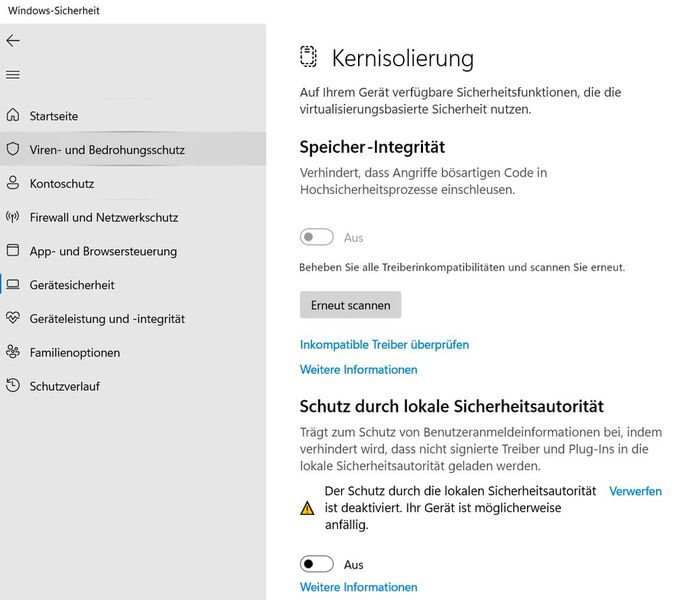Enable Schutz durch lokale Sicherheitsautorität switch
Viewport: 698px width, 600px height.
click(317, 564)
